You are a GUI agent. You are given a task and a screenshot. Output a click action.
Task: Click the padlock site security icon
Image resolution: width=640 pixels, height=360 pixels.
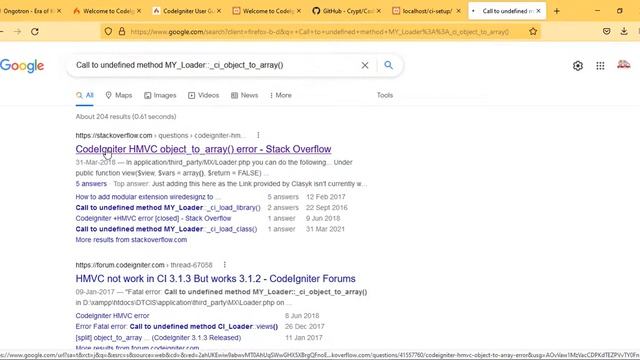(122, 31)
